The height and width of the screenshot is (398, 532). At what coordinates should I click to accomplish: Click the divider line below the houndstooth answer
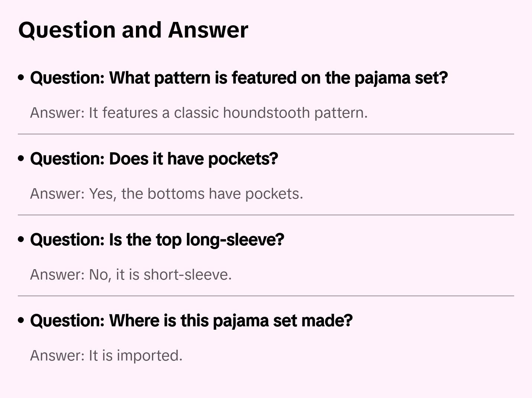[x=266, y=134]
